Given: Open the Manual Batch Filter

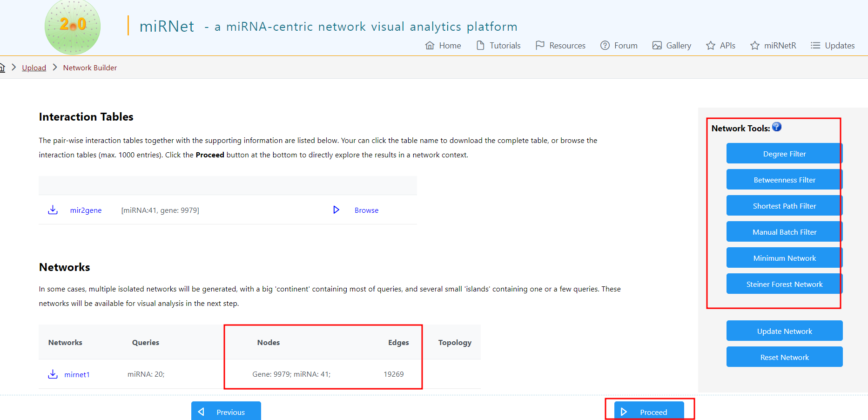Looking at the screenshot, I should click(x=784, y=231).
